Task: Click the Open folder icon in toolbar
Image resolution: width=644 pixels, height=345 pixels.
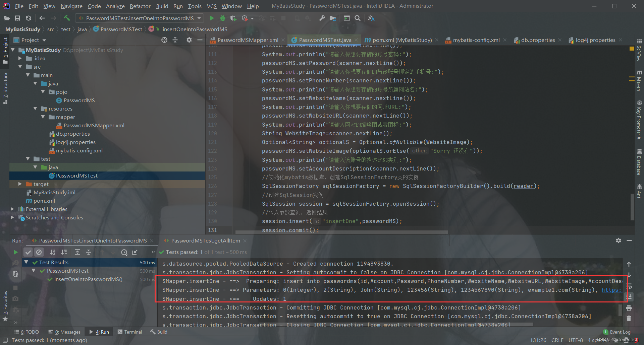Action: (7, 18)
